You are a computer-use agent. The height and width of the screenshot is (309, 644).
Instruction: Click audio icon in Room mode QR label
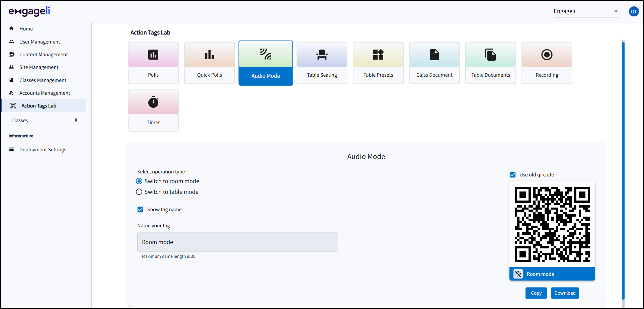518,274
